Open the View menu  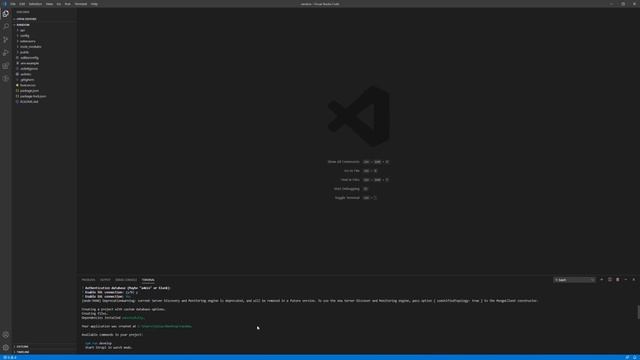coord(49,4)
